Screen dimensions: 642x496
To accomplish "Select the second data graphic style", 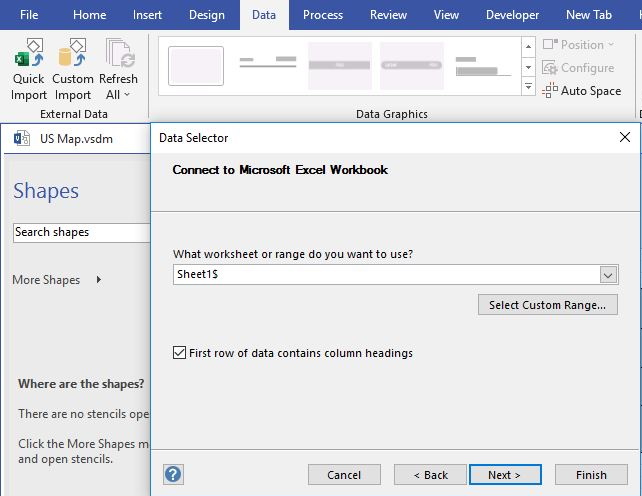I will 267,66.
